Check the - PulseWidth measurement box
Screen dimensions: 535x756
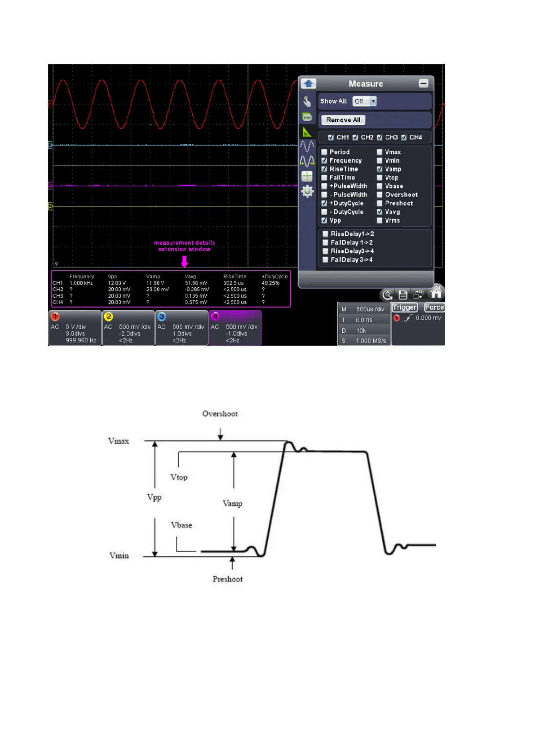point(324,195)
